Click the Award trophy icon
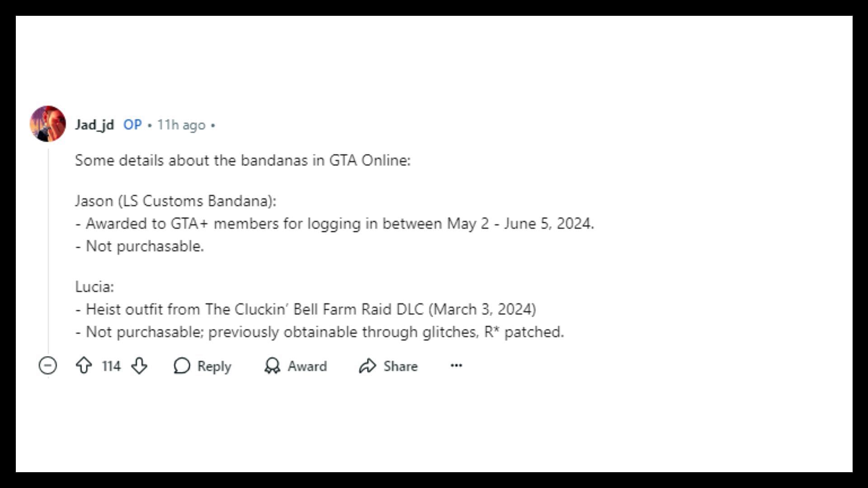Image resolution: width=868 pixels, height=488 pixels. (271, 366)
